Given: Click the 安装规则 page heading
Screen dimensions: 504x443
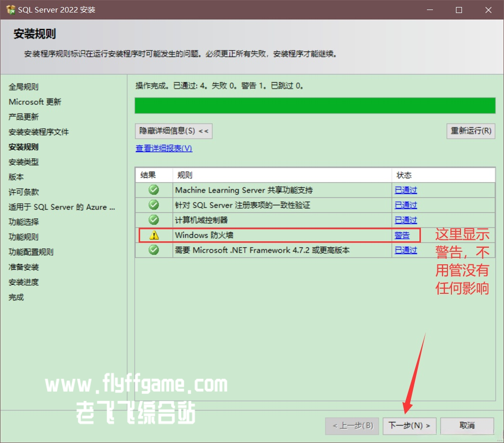Looking at the screenshot, I should [x=35, y=34].
